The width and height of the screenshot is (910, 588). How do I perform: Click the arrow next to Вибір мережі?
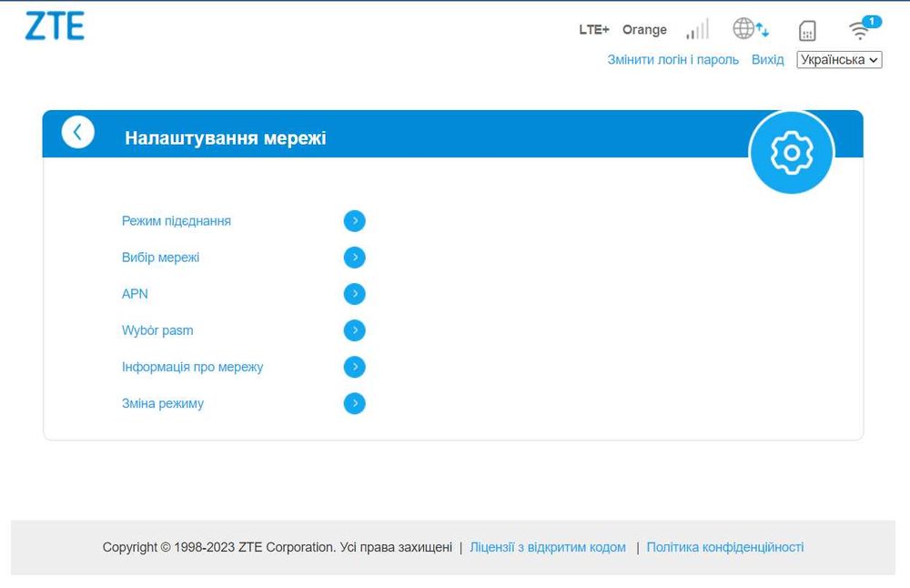coord(355,258)
